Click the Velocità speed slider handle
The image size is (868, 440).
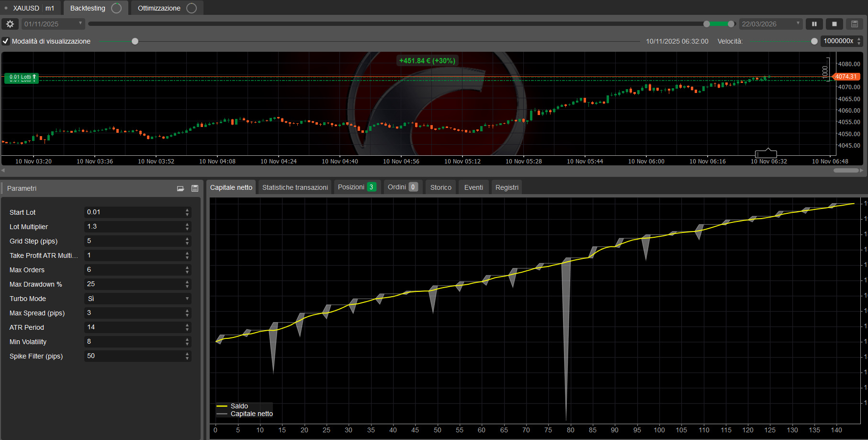(814, 41)
